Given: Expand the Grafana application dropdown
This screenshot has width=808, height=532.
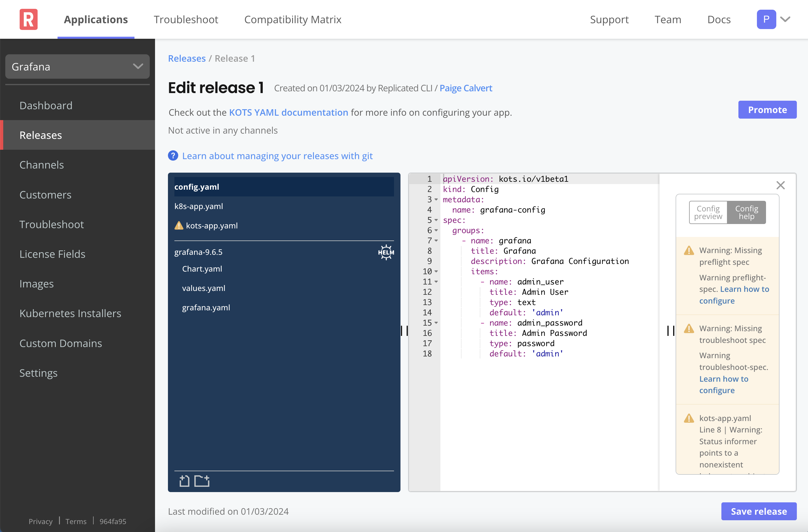Looking at the screenshot, I should 77,66.
